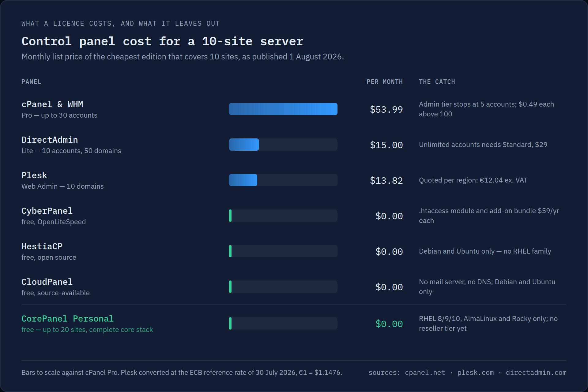The image size is (588, 392).
Task: Click THE CATCH column header
Action: pos(437,82)
